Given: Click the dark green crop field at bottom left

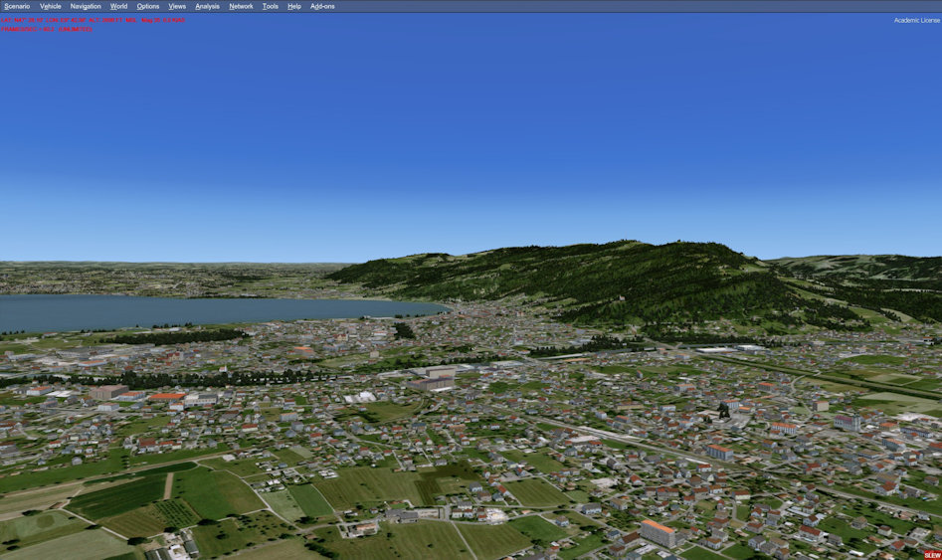Looking at the screenshot, I should 119,495.
